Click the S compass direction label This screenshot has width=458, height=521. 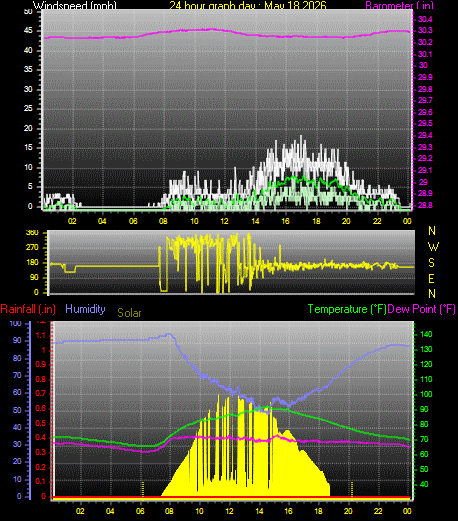(431, 263)
